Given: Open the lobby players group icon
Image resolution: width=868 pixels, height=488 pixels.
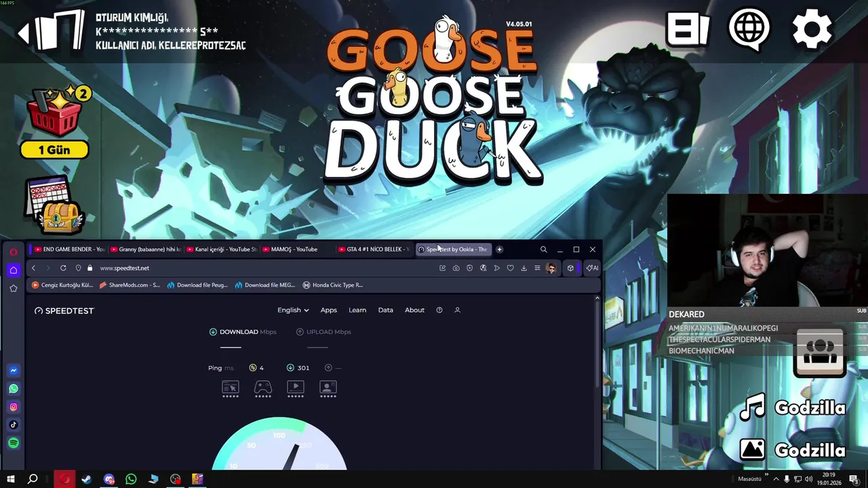Looking at the screenshot, I should coord(820,352).
